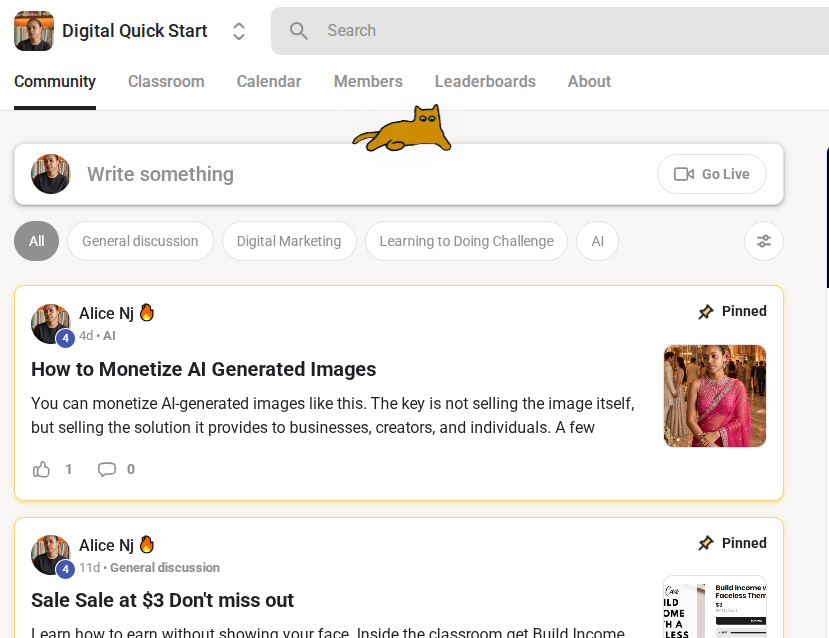View the Leaderboards tab
This screenshot has height=638, width=829.
click(x=485, y=81)
